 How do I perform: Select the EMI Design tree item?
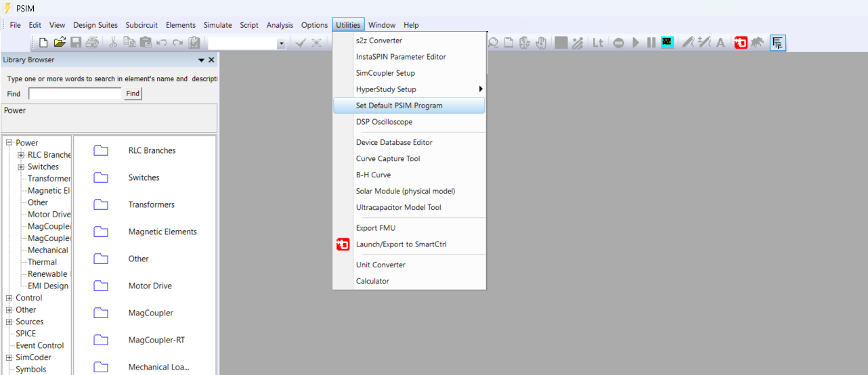pos(48,286)
